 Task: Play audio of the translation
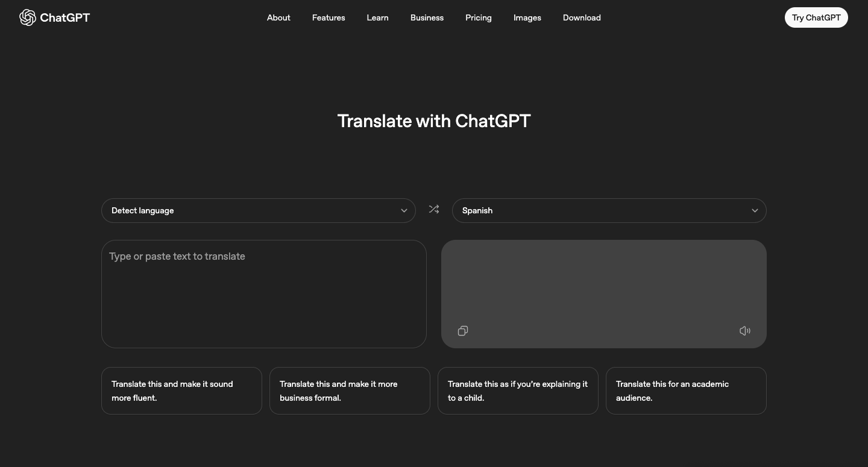pos(745,331)
